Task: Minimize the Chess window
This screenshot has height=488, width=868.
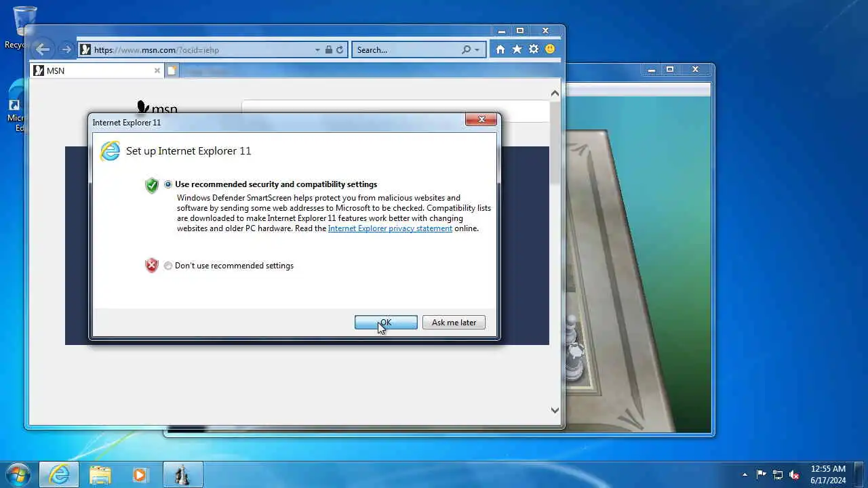Action: click(x=651, y=69)
